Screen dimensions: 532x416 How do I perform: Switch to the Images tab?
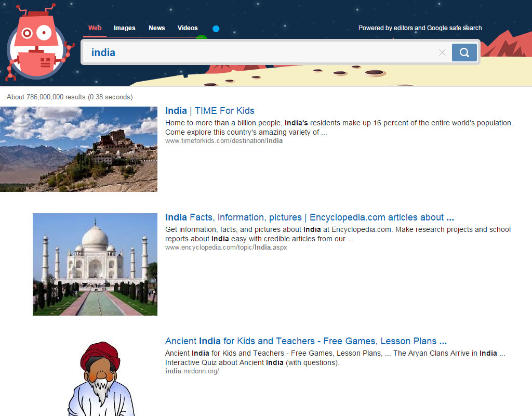tap(124, 28)
